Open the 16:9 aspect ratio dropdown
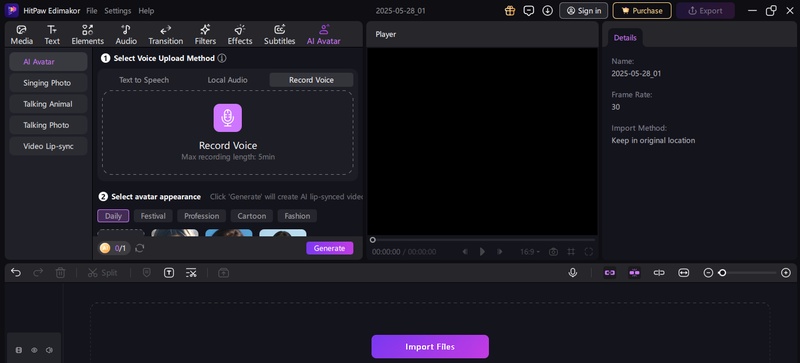800x363 pixels. pyautogui.click(x=530, y=252)
